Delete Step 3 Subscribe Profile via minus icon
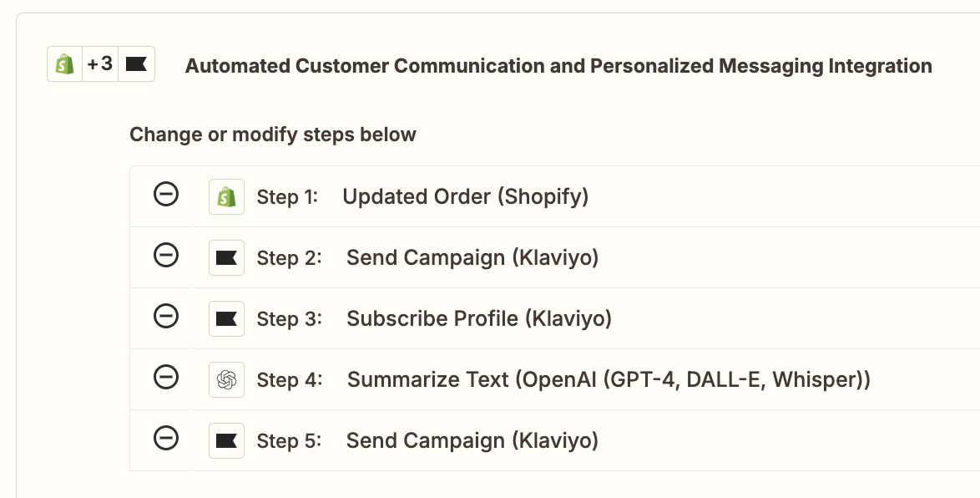Image resolution: width=980 pixels, height=498 pixels. (x=166, y=317)
